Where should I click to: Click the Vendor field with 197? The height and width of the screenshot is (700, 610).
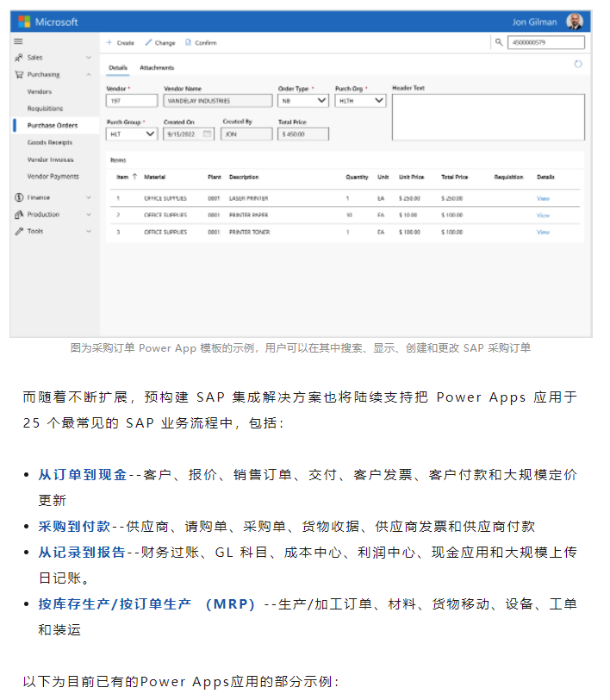click(x=132, y=101)
